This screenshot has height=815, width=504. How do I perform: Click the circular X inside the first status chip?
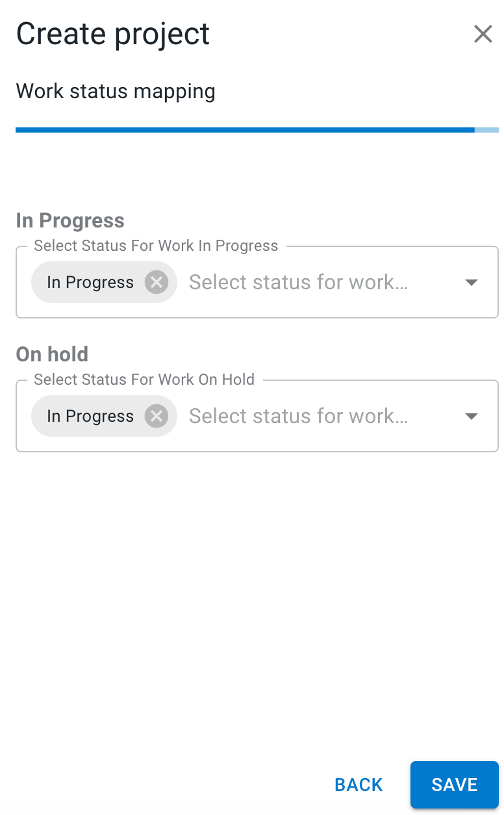click(x=156, y=281)
